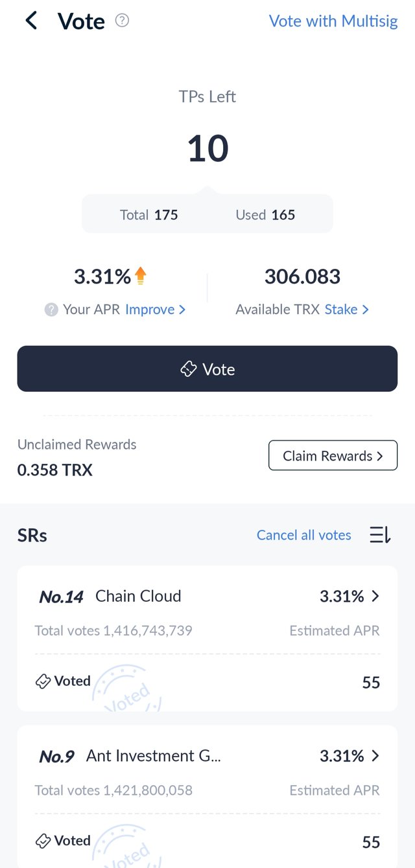
Task: Open the SR list sort icon
Action: [380, 535]
